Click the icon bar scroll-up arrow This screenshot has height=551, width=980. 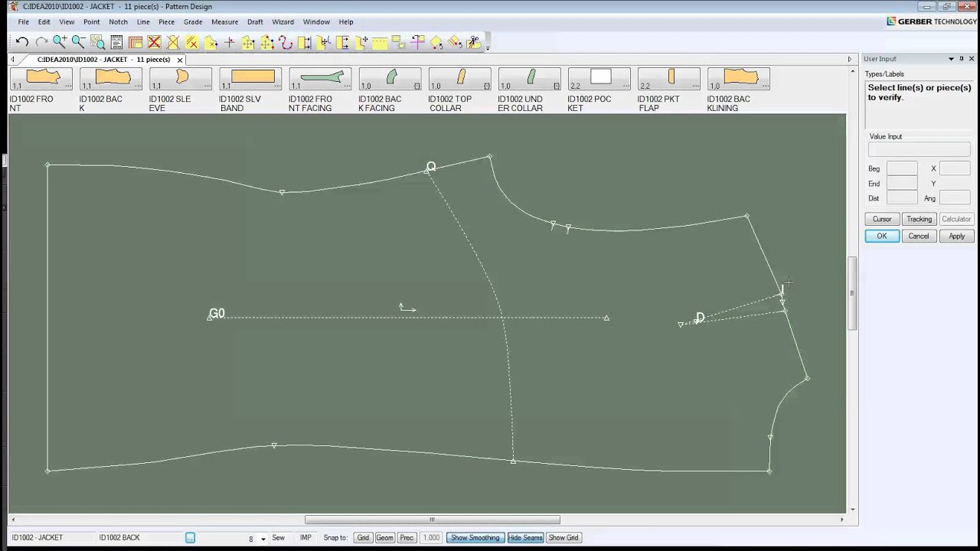pos(853,72)
